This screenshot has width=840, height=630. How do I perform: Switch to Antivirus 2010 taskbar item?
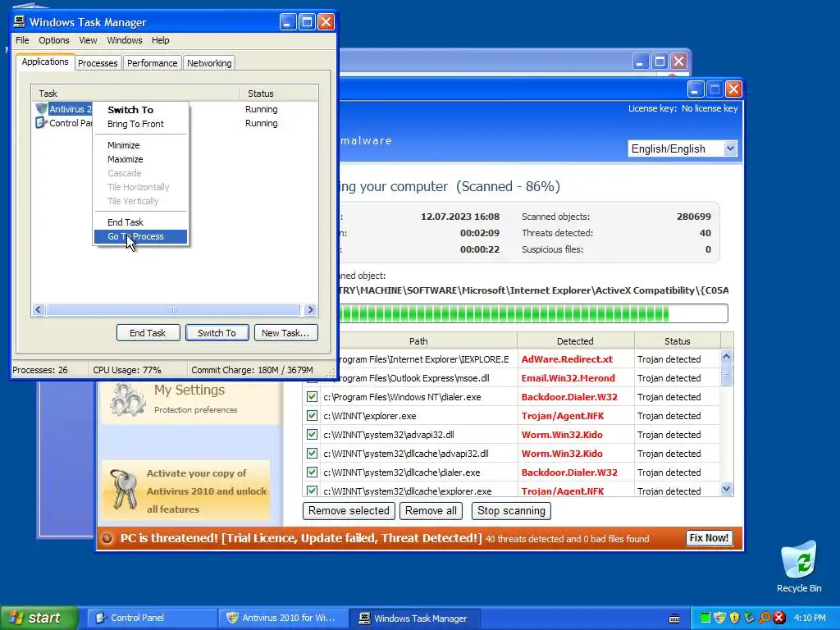283,618
